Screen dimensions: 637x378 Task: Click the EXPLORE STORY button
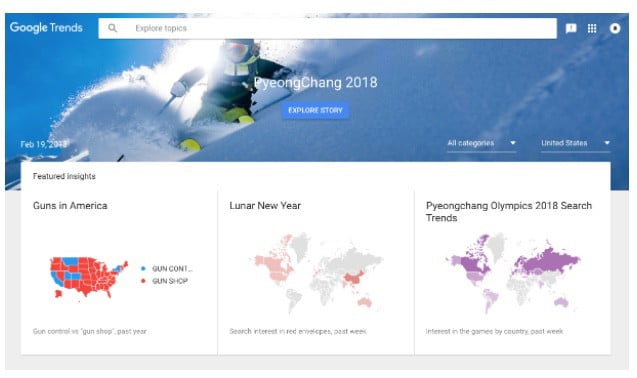pyautogui.click(x=315, y=110)
